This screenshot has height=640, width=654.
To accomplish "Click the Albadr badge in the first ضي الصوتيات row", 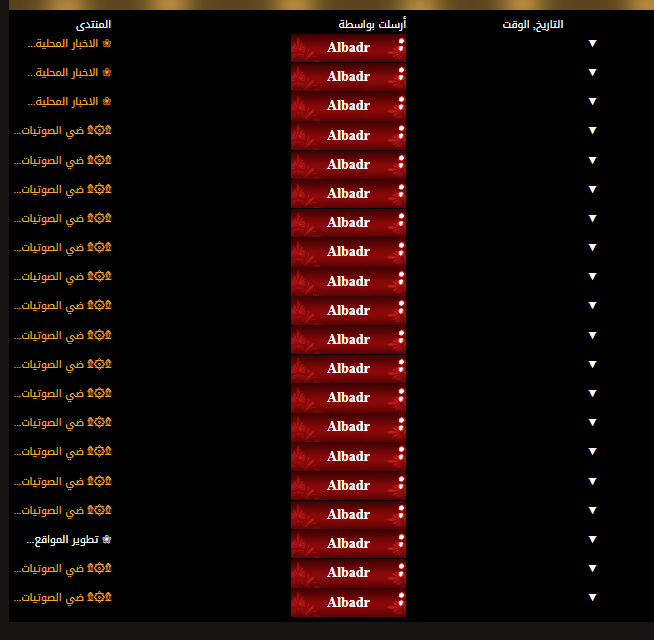I will [x=348, y=135].
